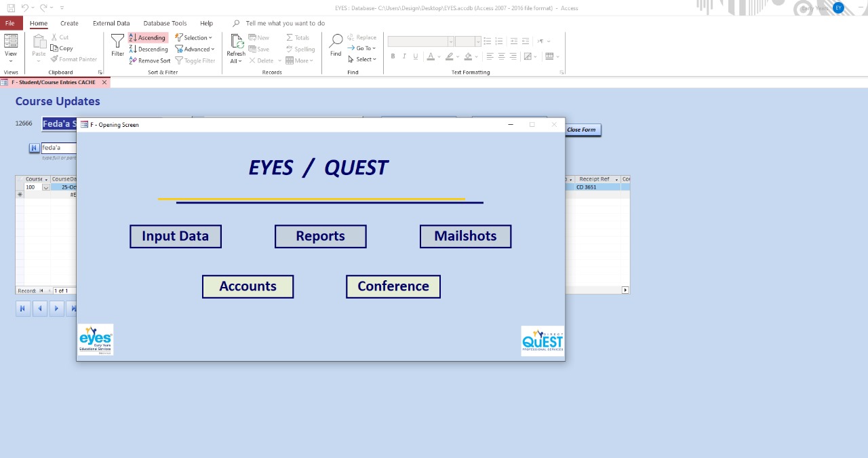Toggle Bold formatting
Viewport: 868px width, 458px height.
[393, 56]
